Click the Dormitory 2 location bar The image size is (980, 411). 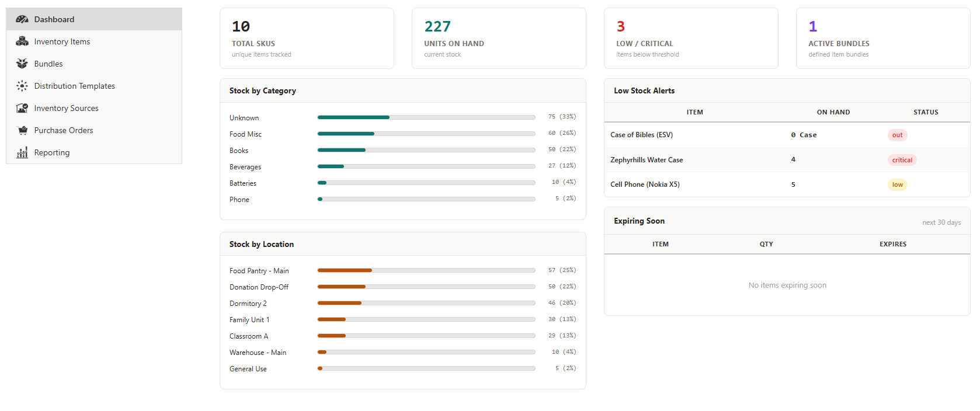tap(426, 303)
